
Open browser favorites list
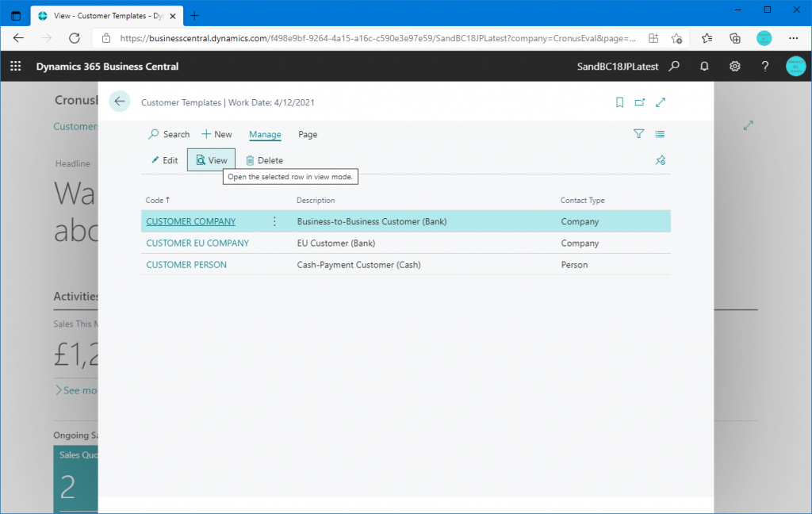707,38
